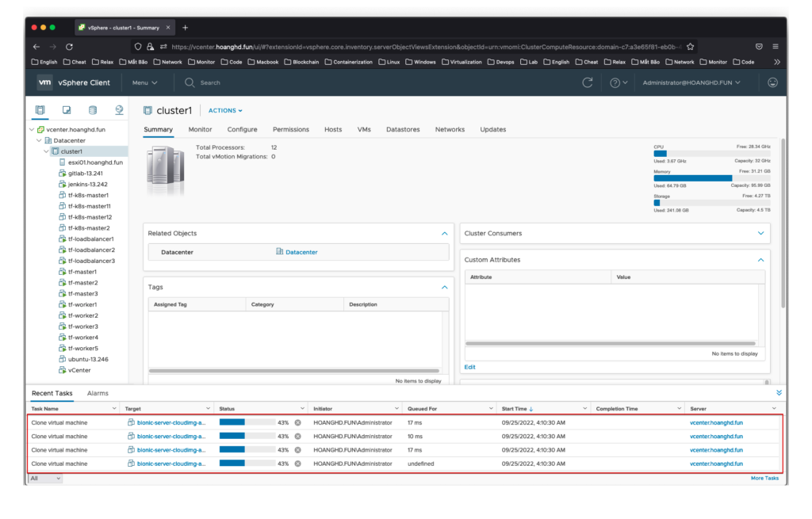
Task: Go back with browser back arrow
Action: coord(36,47)
